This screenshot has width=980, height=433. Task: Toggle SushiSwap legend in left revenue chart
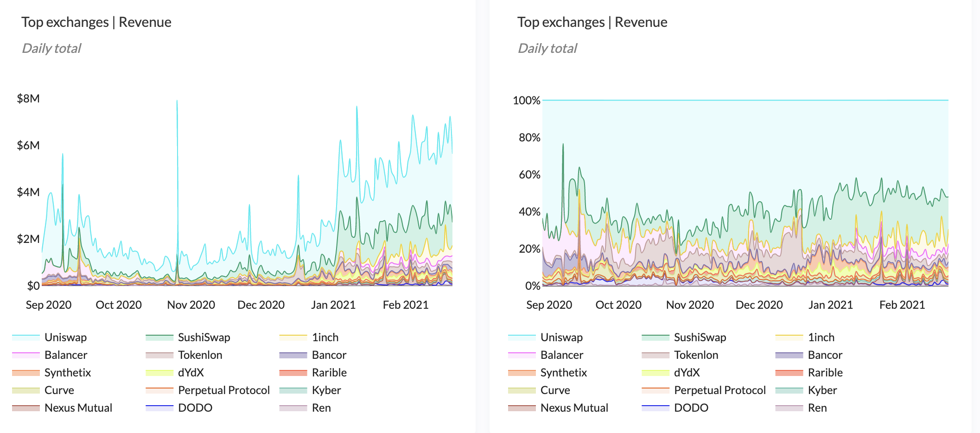(x=188, y=337)
